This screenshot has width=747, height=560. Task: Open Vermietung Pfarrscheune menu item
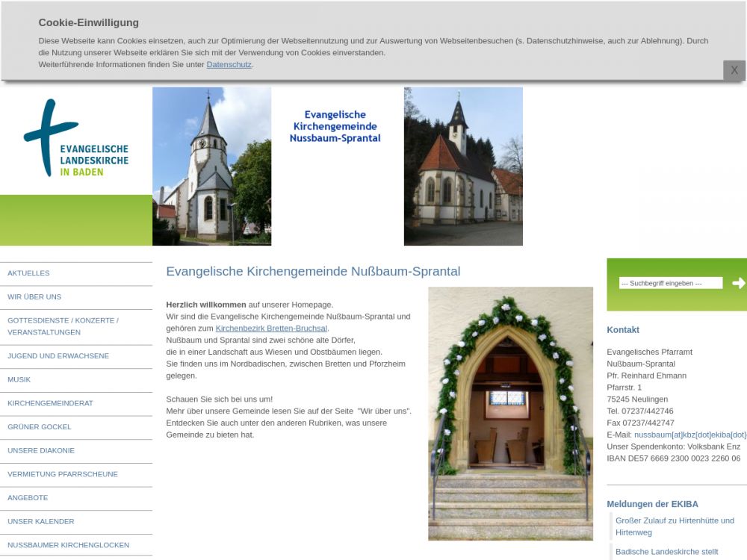[63, 474]
